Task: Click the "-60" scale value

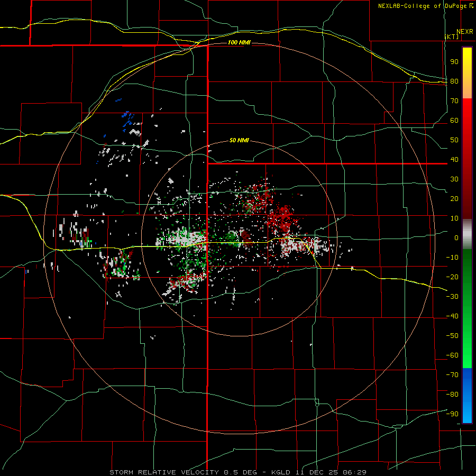Action: (452, 355)
